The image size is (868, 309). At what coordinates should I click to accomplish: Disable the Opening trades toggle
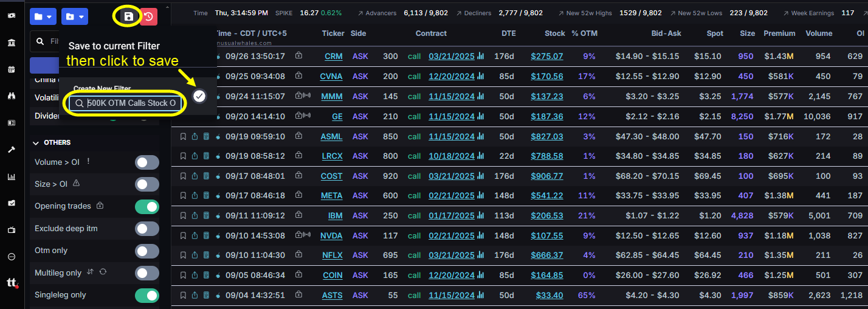point(147,207)
